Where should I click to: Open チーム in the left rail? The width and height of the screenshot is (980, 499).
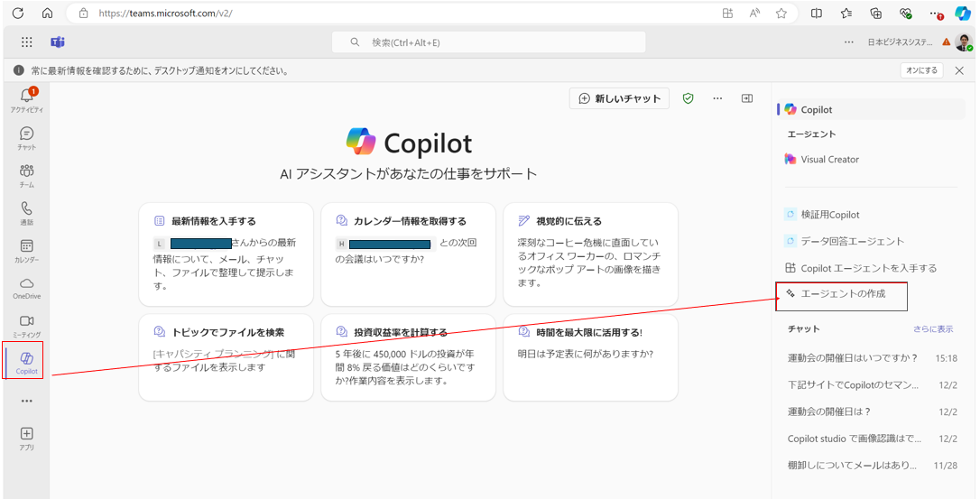coord(27,176)
